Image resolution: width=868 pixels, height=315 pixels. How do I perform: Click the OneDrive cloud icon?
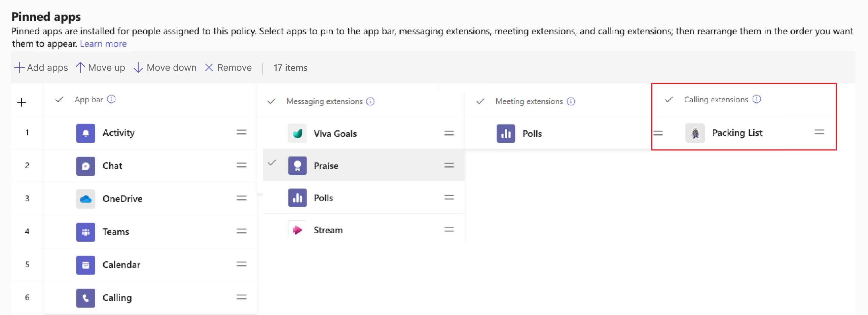[x=85, y=199]
